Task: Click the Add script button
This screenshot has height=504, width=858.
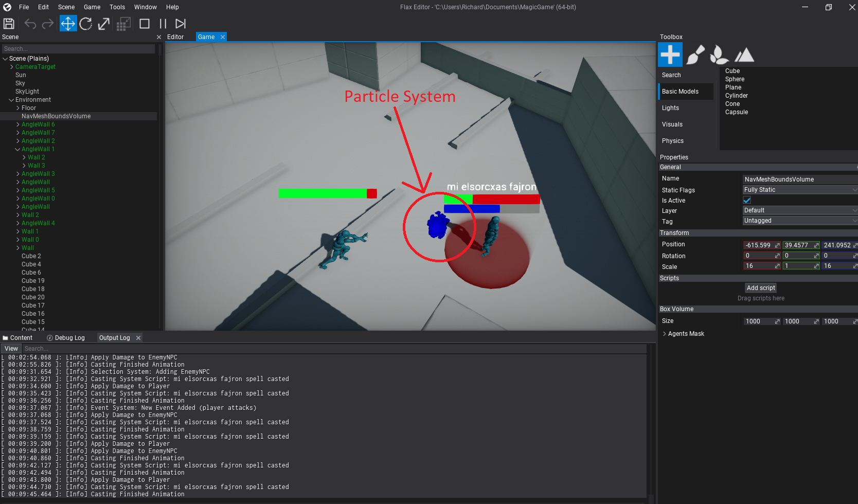Action: click(x=761, y=287)
